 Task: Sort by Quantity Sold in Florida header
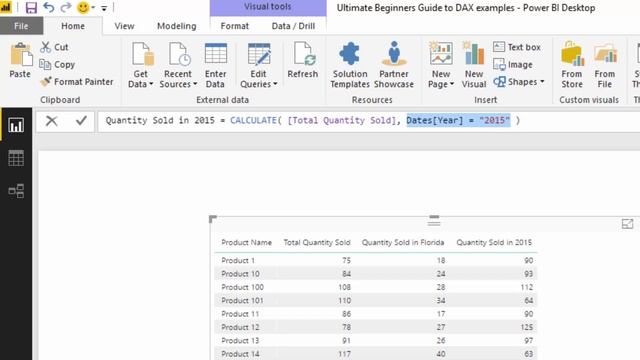click(402, 242)
